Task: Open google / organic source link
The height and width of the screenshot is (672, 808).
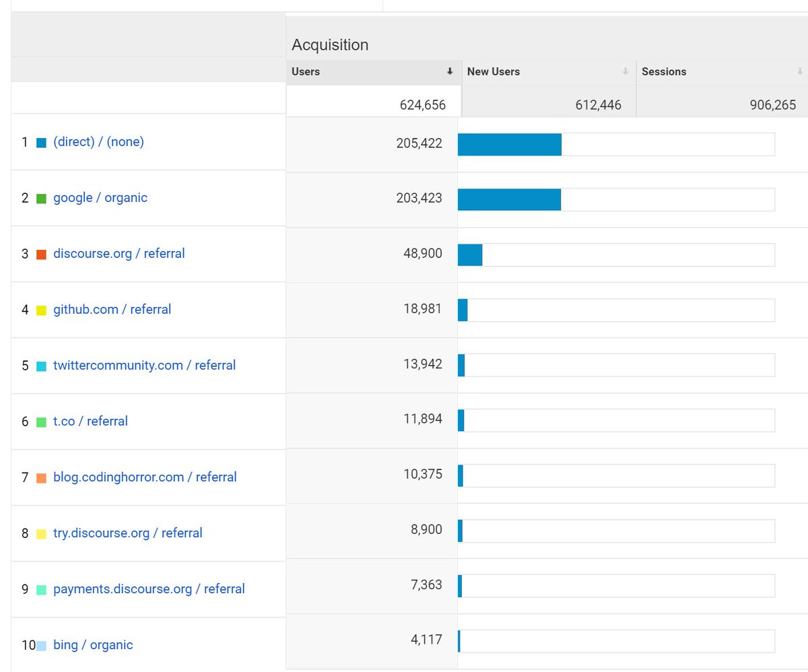Action: pyautogui.click(x=100, y=198)
